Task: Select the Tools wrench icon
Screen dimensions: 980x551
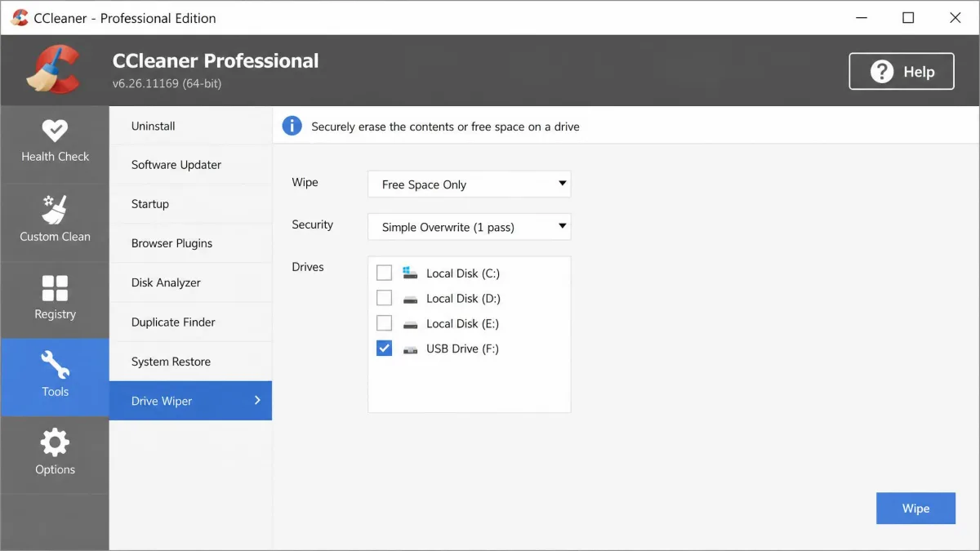Action: (55, 366)
